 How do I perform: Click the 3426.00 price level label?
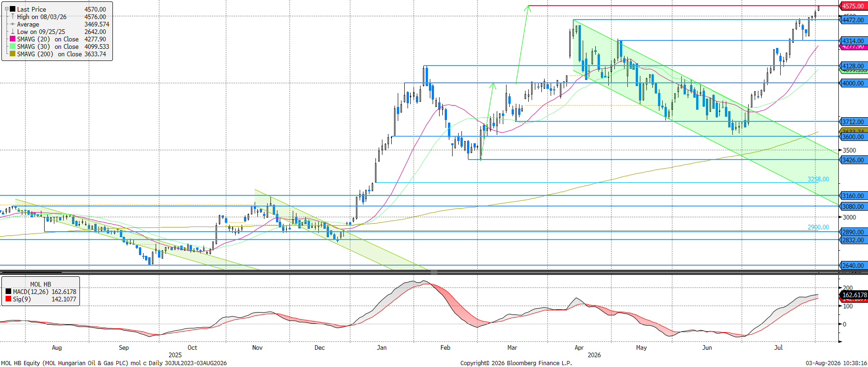coord(853,160)
